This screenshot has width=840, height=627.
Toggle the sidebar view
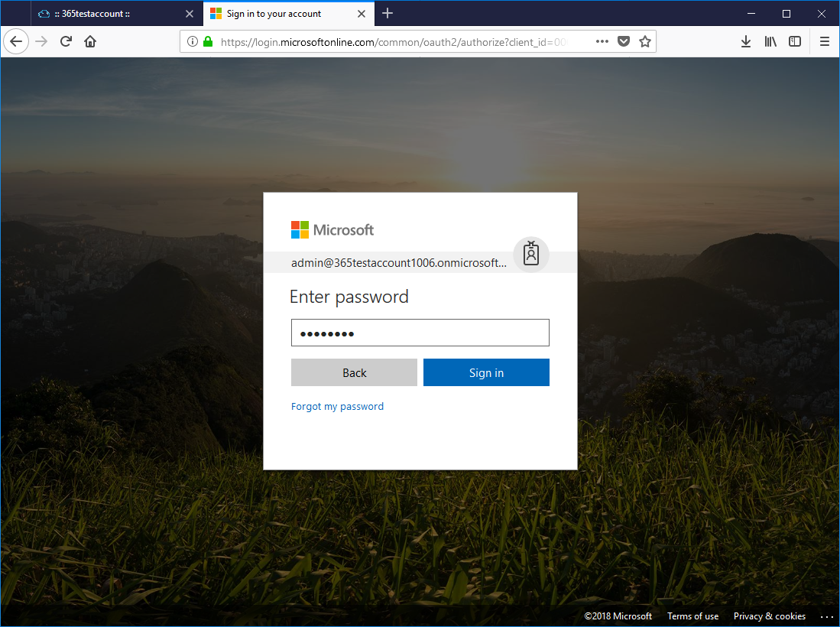click(795, 42)
